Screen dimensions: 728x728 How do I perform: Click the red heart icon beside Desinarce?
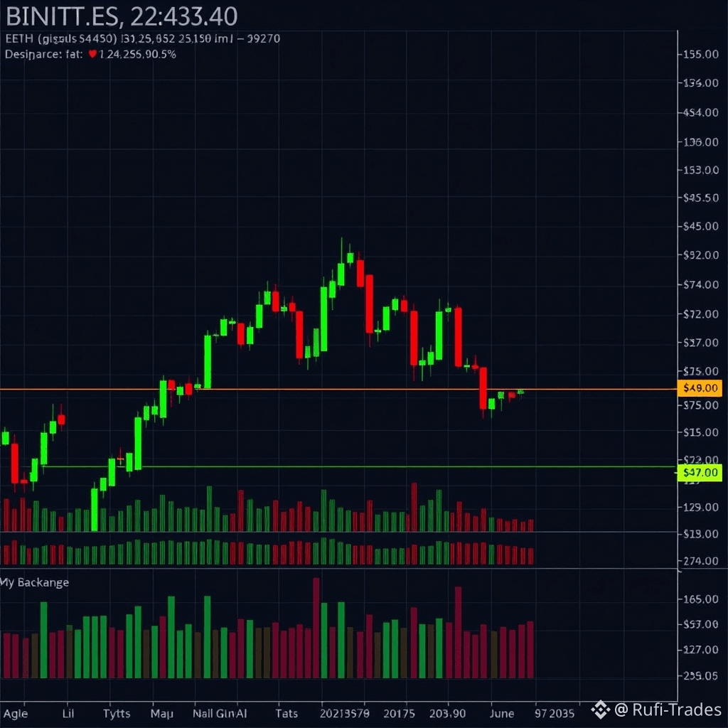[x=92, y=54]
